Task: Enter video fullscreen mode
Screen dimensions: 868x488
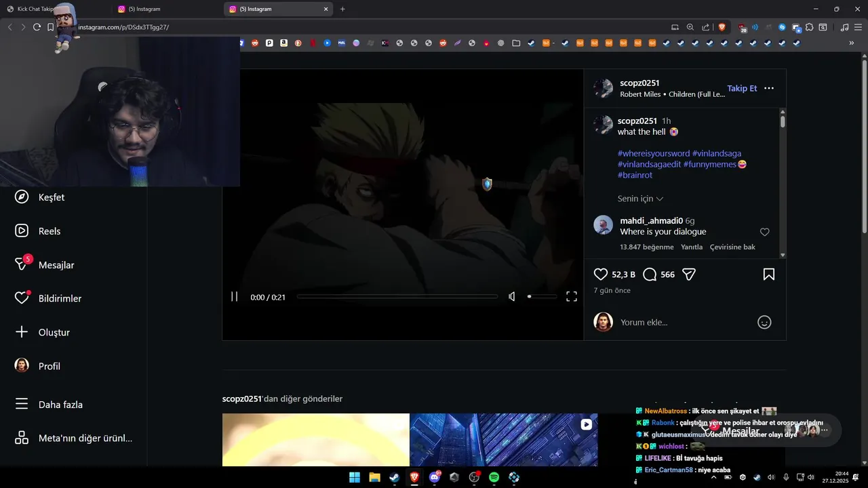Action: click(x=572, y=297)
